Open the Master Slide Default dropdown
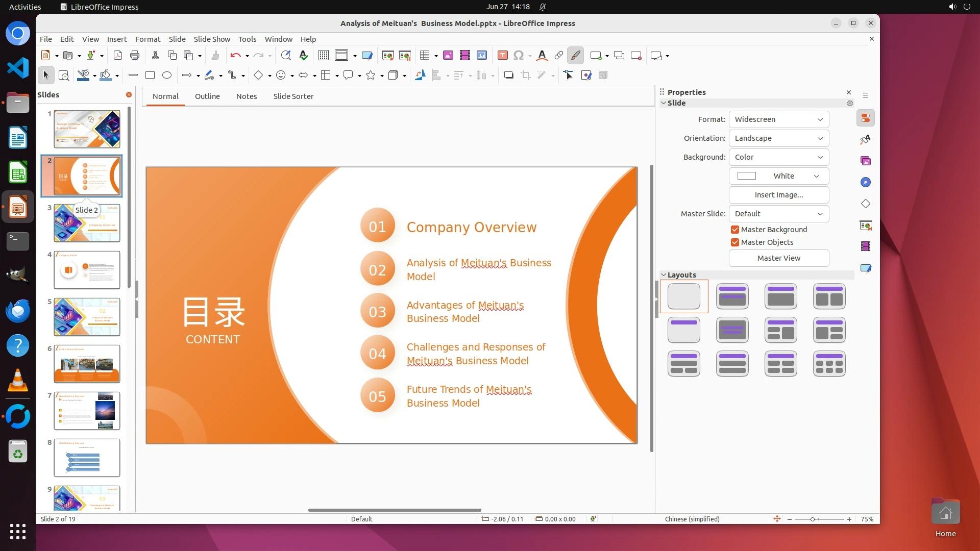Screen dimensions: 980x551 tap(778, 214)
